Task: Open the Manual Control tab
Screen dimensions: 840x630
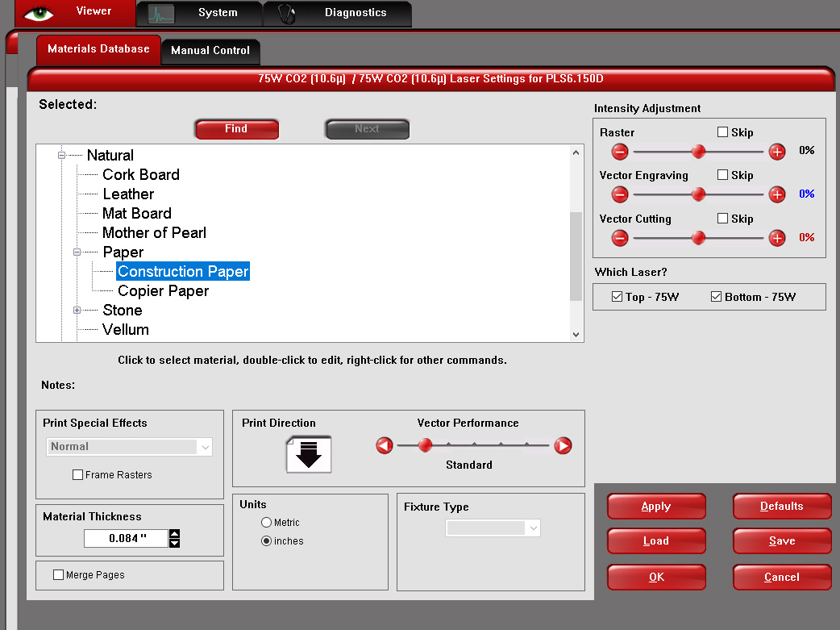Action: (210, 52)
